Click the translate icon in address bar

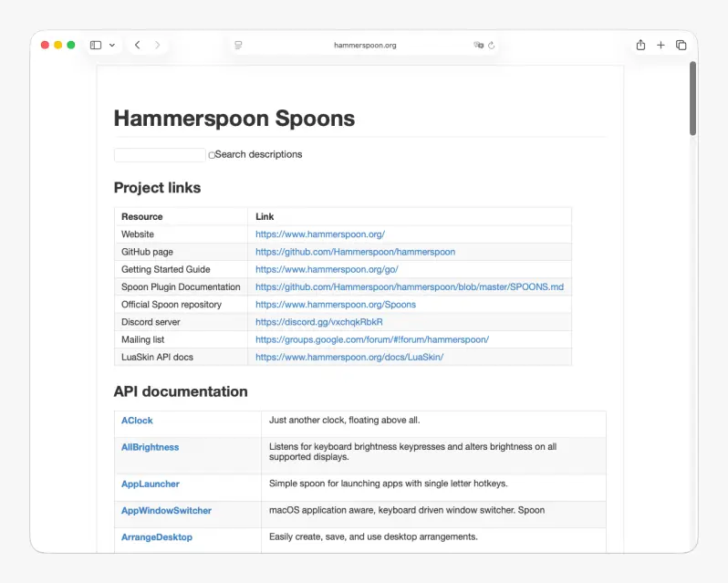pos(479,45)
